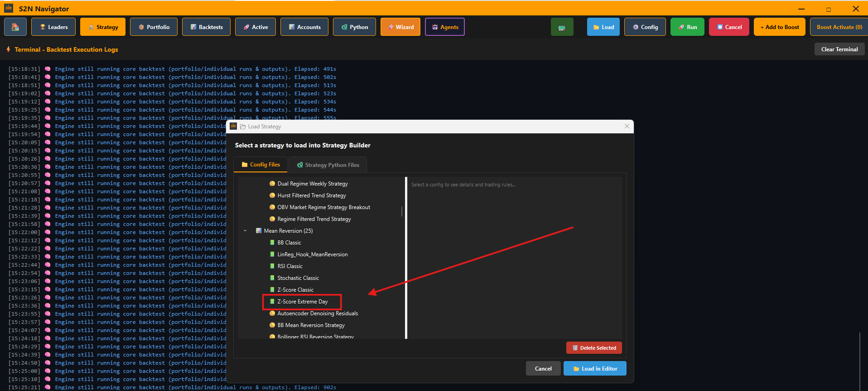This screenshot has height=391, width=868.
Task: Select the Mean Reversion (25) folder row
Action: (x=288, y=231)
